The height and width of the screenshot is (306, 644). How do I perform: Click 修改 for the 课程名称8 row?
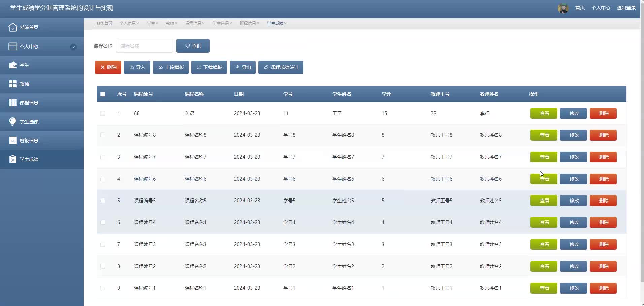(574, 135)
